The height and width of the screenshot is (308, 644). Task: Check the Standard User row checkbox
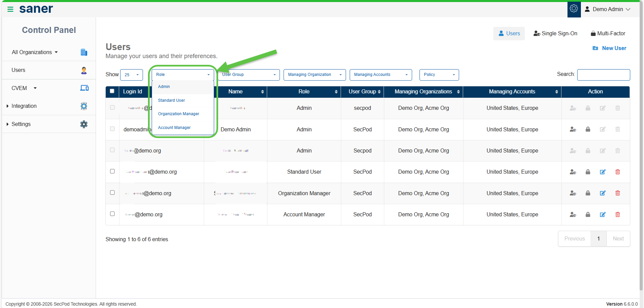click(x=112, y=171)
